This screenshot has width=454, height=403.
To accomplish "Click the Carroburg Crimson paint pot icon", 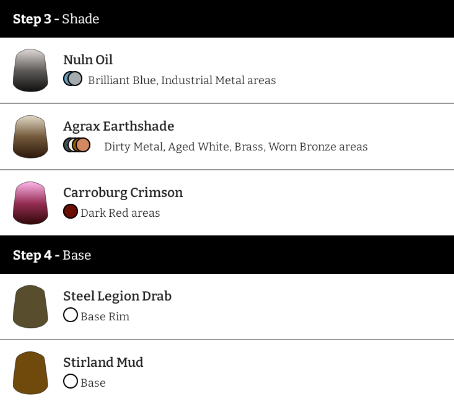I will [x=30, y=203].
